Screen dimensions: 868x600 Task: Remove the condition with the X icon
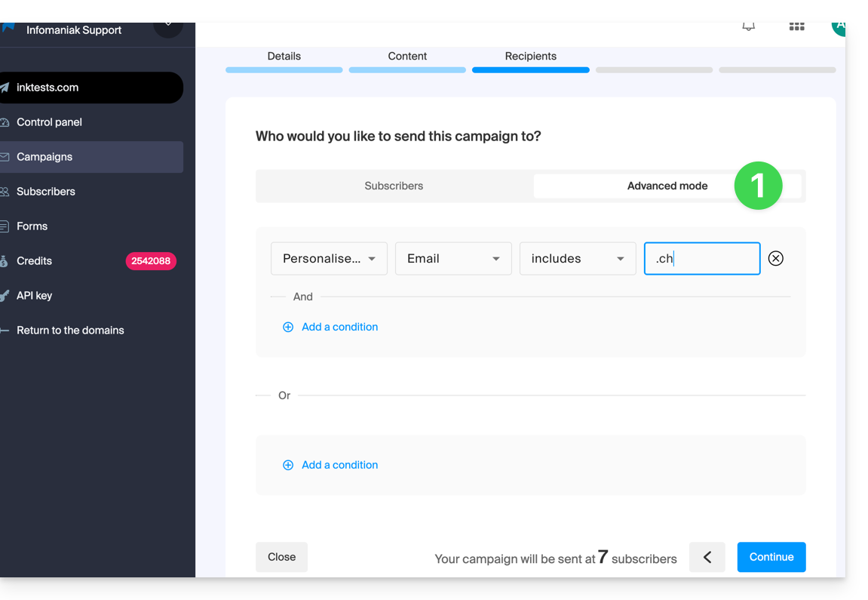click(x=775, y=258)
